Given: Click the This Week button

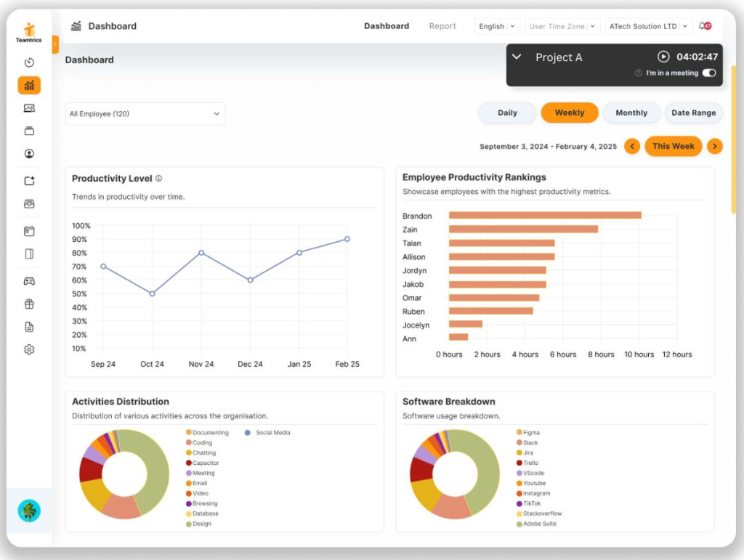Looking at the screenshot, I should click(673, 146).
